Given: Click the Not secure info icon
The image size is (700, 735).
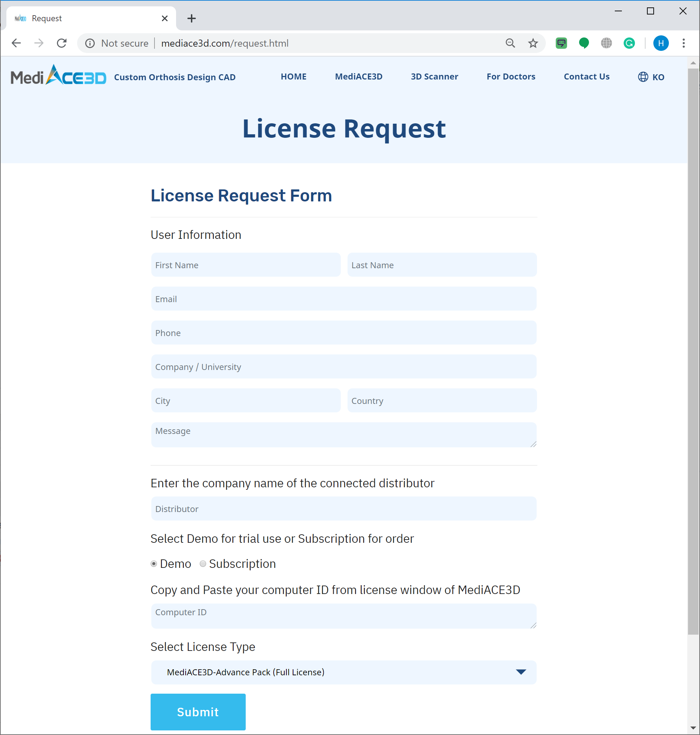Looking at the screenshot, I should coord(89,43).
